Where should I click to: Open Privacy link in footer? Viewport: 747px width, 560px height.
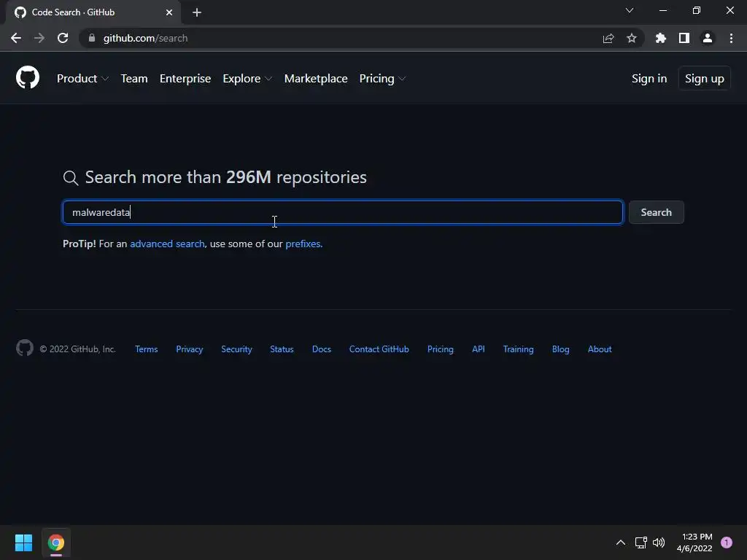[189, 349]
